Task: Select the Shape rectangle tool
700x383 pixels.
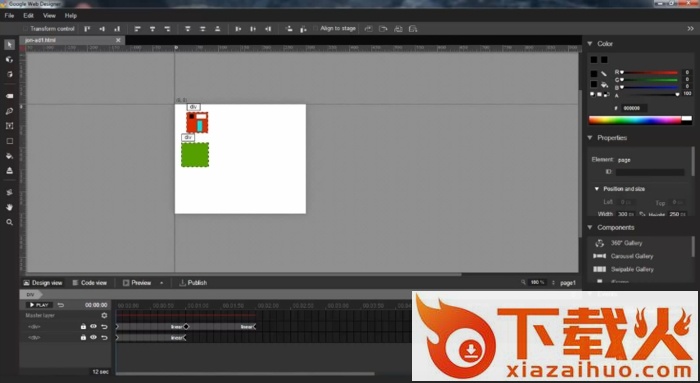Action: pos(9,141)
